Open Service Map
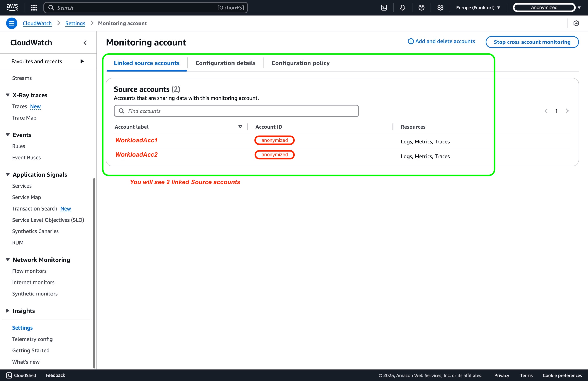The image size is (588, 381). tap(26, 197)
